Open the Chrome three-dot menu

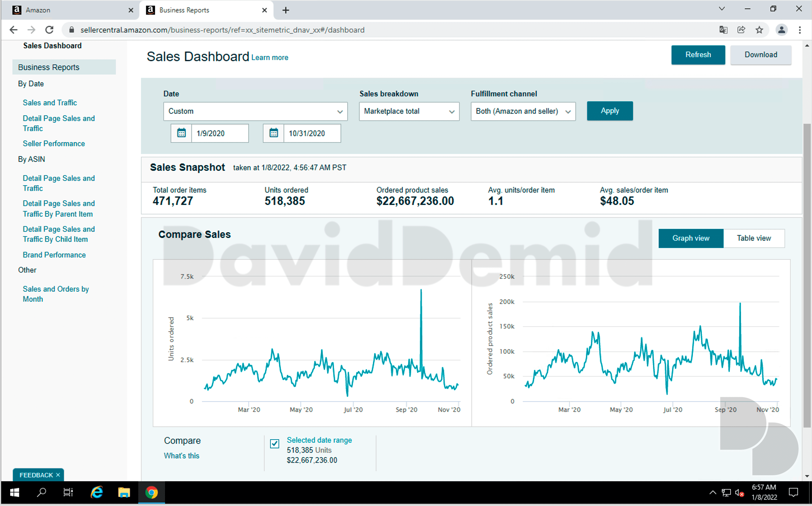(x=800, y=30)
